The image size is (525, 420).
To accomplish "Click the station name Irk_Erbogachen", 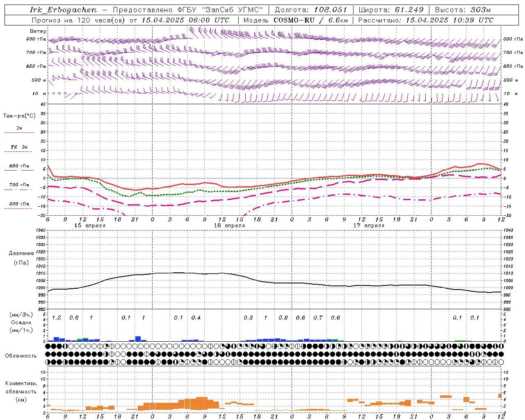I will [63, 10].
